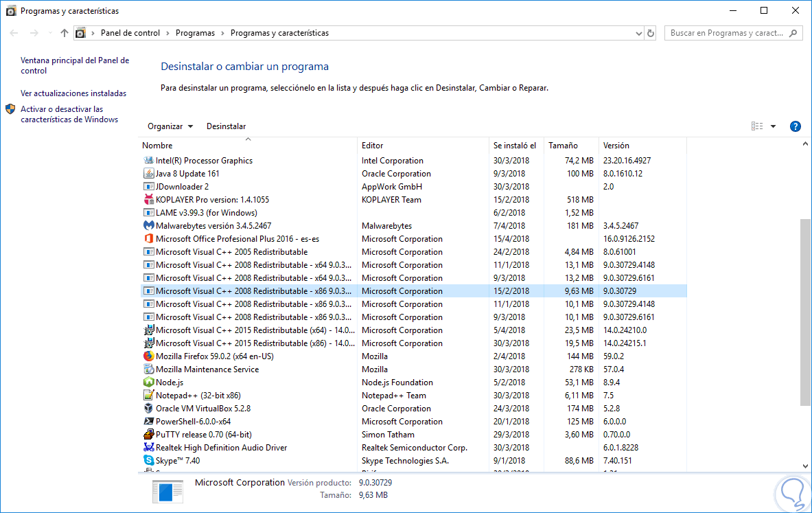Sort list by Editor column header
Viewport: 812px width, 513px height.
tap(423, 145)
